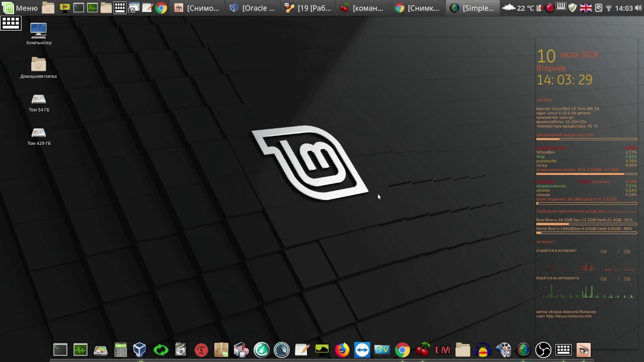Screen dimensions: 644x362
Task: Switch to the [19 [Раб... window
Action: [x=307, y=8]
